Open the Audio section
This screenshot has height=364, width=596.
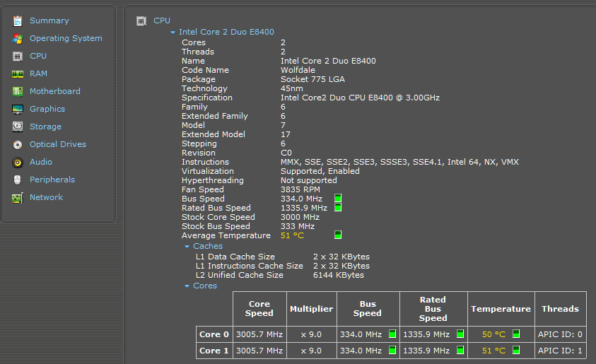tap(41, 162)
